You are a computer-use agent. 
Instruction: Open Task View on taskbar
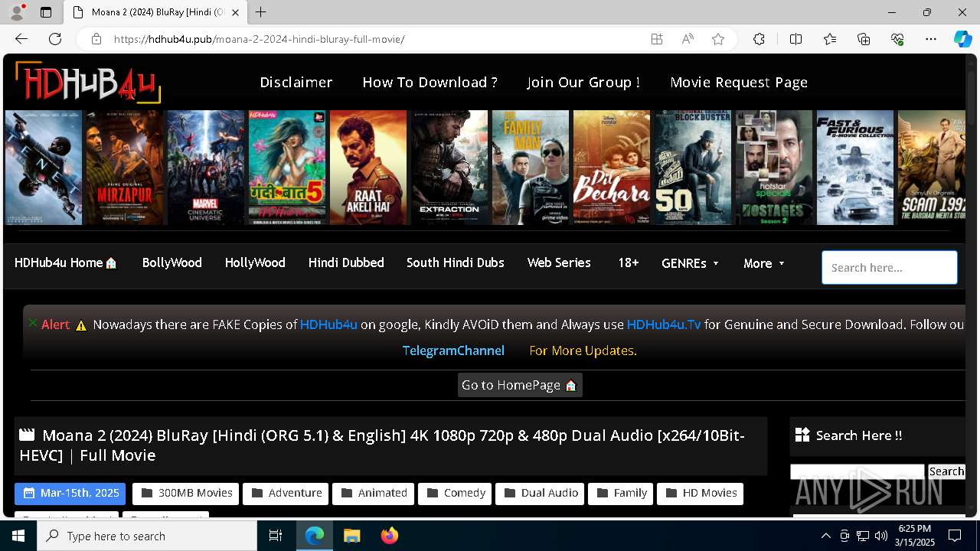(276, 536)
